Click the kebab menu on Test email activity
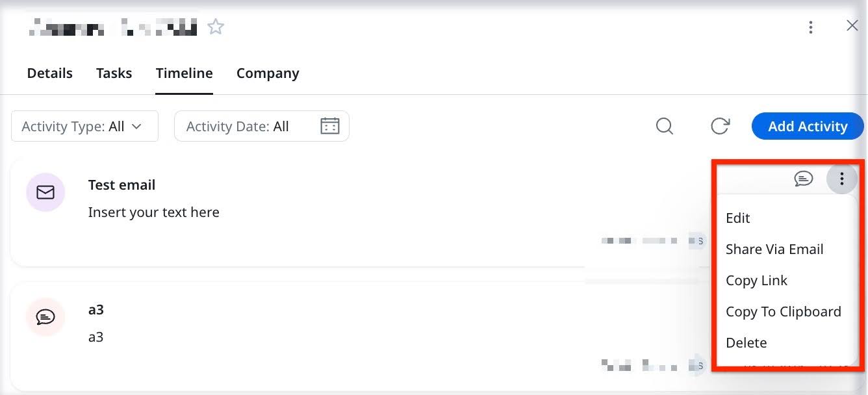The width and height of the screenshot is (868, 395). 842,178
